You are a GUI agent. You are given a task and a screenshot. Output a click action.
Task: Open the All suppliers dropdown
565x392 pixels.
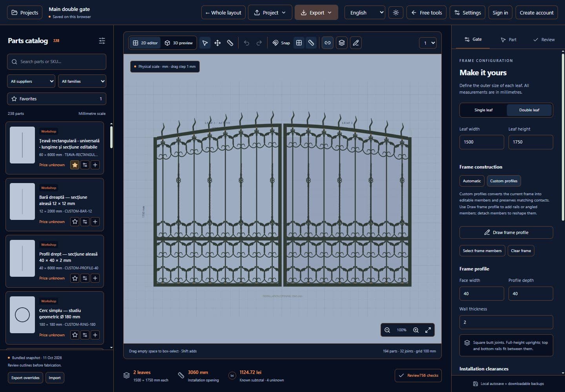(x=31, y=81)
